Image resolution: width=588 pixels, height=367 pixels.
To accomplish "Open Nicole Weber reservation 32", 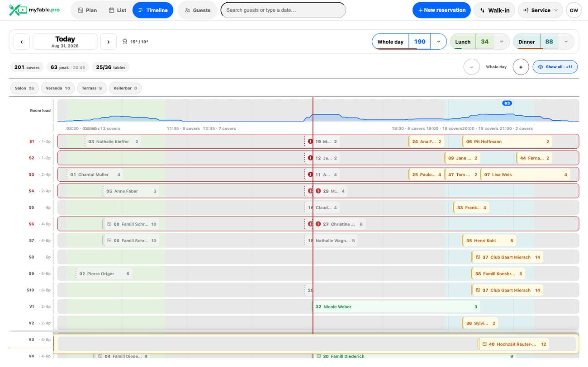I will [x=396, y=307].
